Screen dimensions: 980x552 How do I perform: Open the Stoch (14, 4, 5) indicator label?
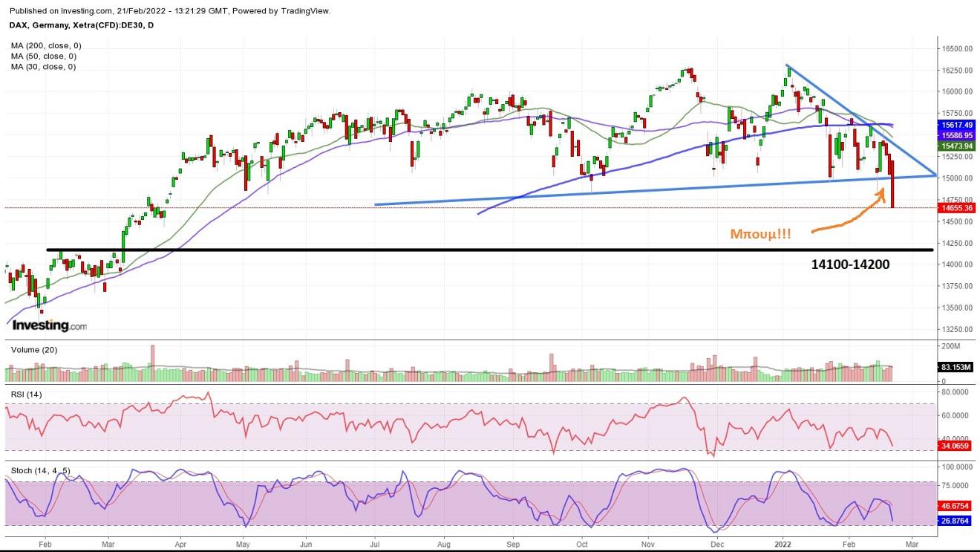(x=41, y=471)
